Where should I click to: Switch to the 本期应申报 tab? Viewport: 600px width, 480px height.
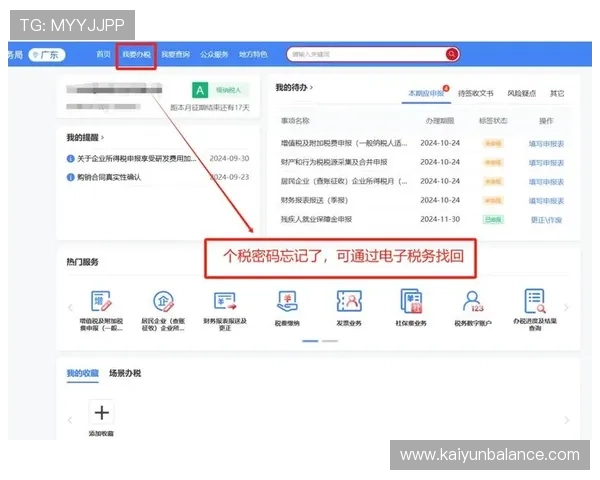click(426, 93)
